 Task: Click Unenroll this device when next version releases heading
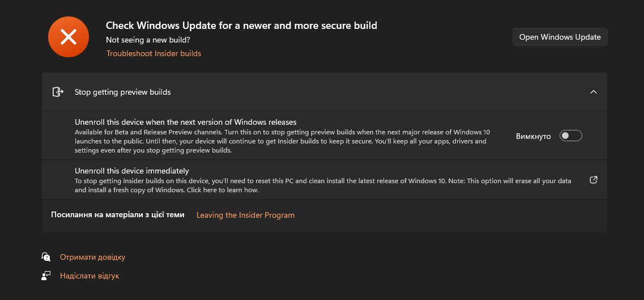[186, 122]
